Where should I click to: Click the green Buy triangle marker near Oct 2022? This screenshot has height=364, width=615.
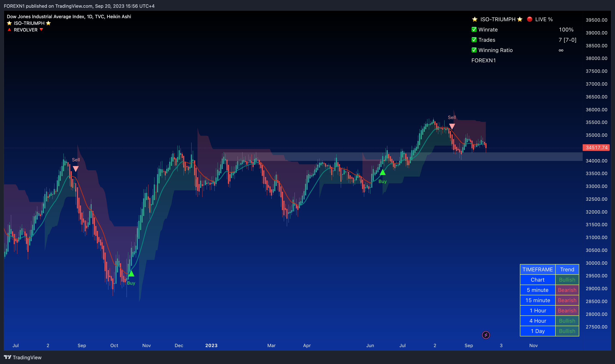(x=131, y=273)
